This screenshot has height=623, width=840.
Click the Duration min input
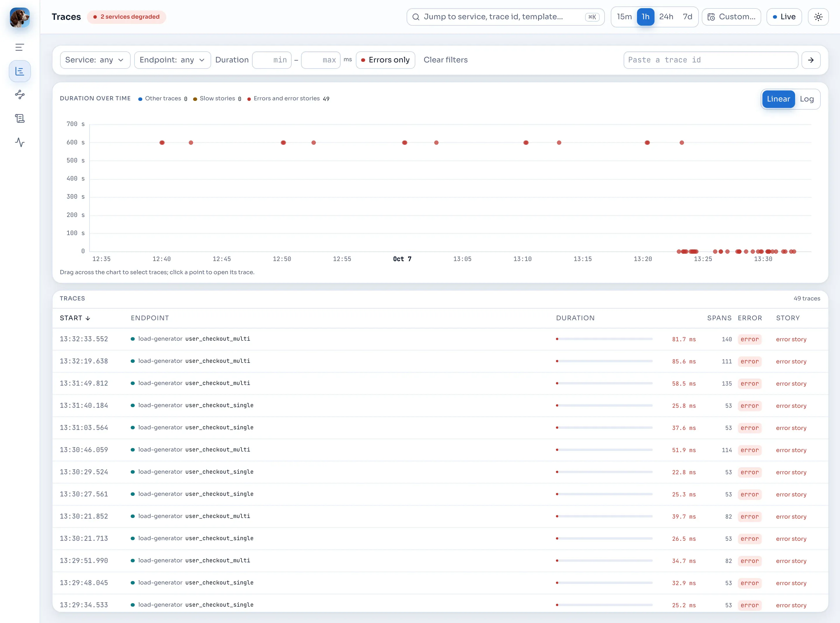(x=272, y=60)
